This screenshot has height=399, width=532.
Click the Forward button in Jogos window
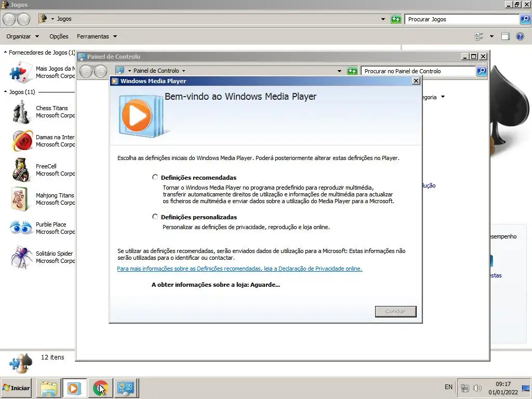24,19
